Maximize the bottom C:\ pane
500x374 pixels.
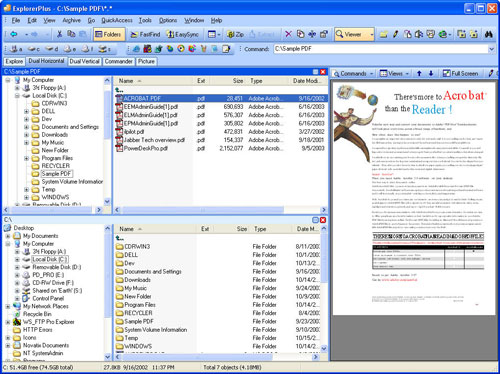pos(315,220)
